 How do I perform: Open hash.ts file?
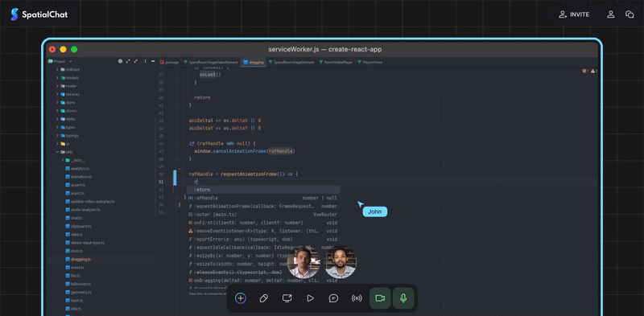[x=74, y=301]
